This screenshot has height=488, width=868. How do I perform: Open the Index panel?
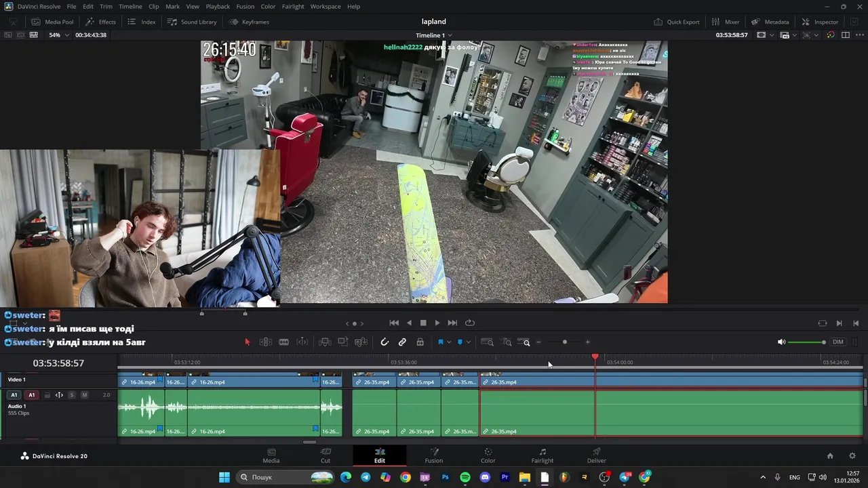click(x=142, y=22)
